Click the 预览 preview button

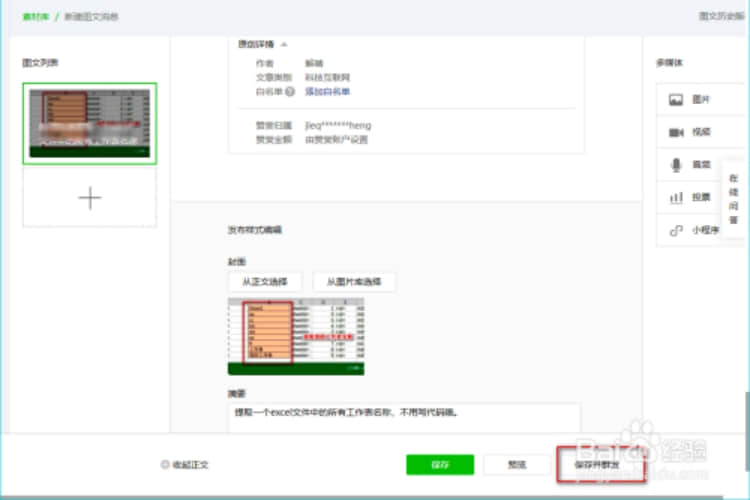517,465
